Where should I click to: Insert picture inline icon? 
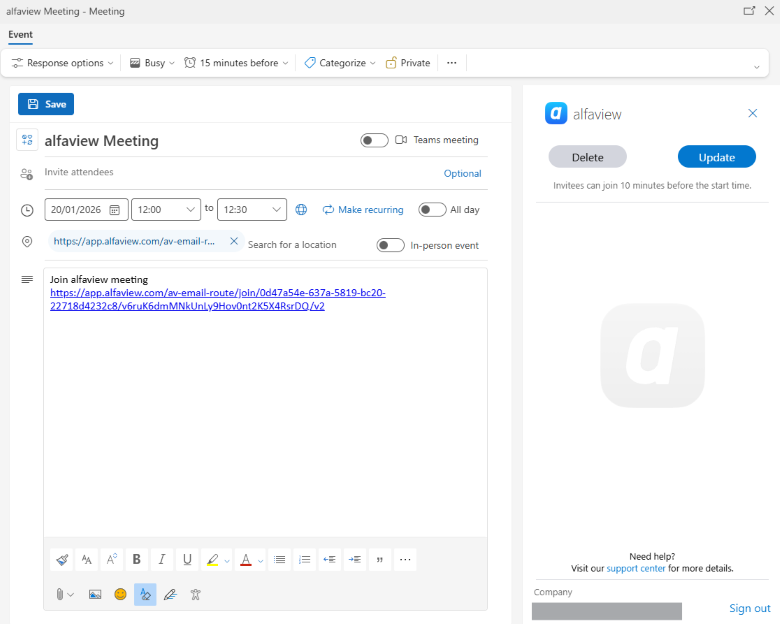pos(95,594)
